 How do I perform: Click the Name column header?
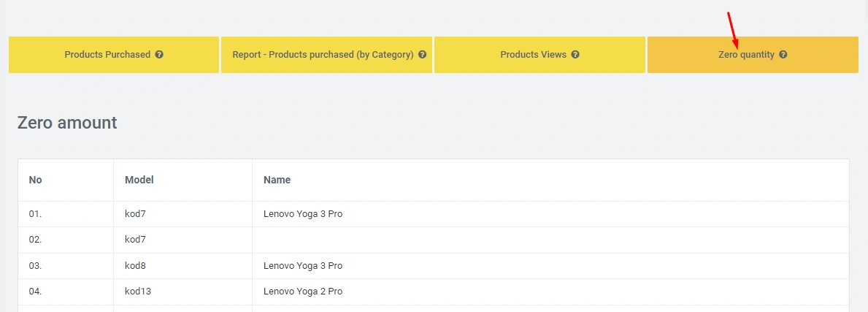tap(277, 180)
